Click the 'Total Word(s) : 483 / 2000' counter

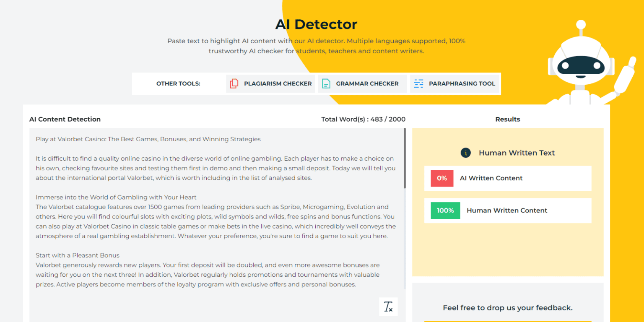[x=364, y=119]
